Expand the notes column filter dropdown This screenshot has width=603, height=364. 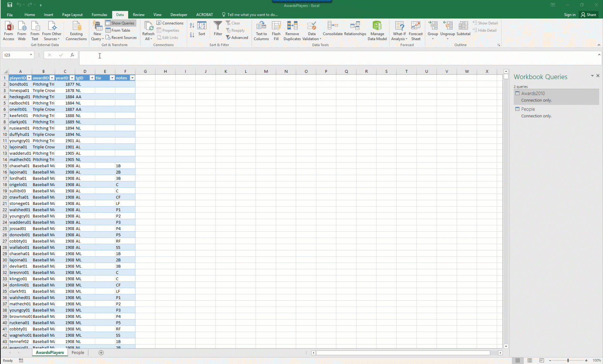[132, 78]
